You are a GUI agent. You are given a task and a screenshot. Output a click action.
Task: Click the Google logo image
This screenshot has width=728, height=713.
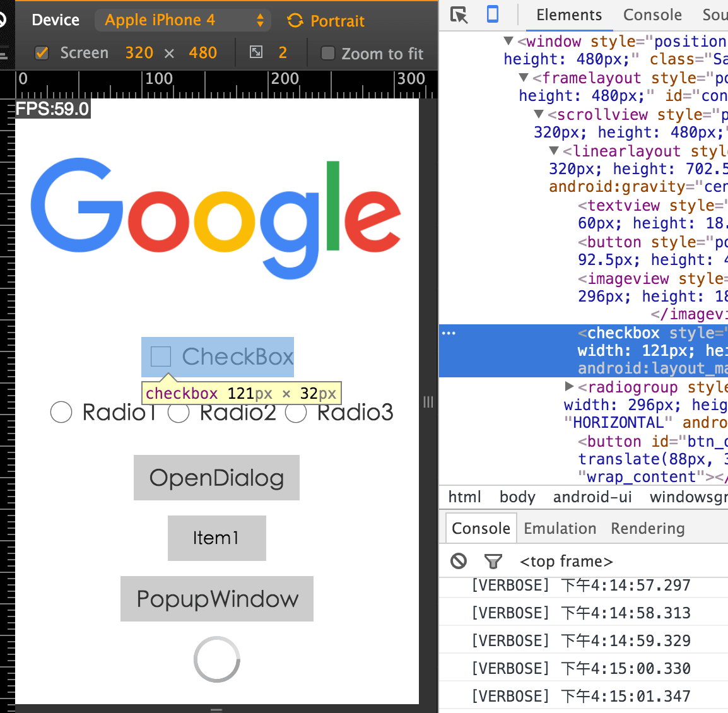point(216,218)
